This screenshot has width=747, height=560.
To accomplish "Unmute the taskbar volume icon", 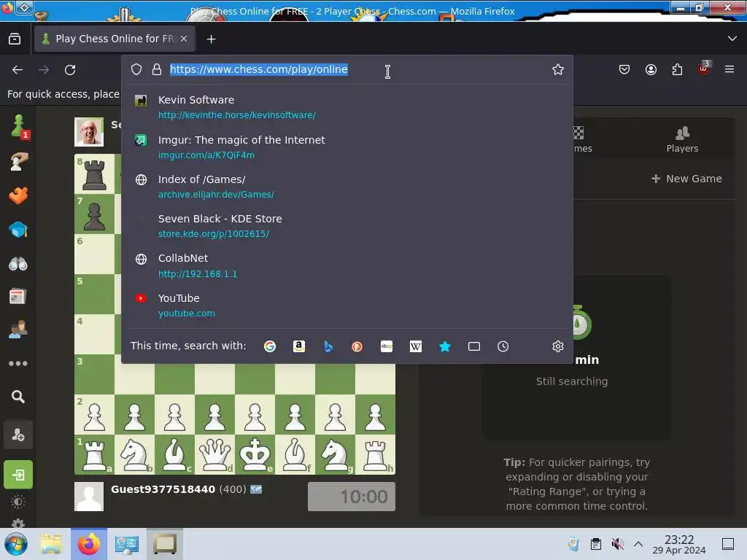I will [x=617, y=544].
